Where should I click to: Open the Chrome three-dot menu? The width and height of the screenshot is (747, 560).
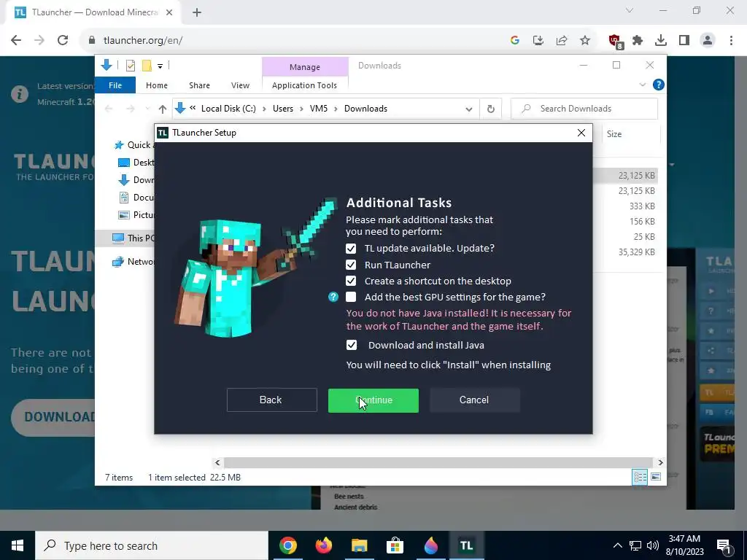coord(731,41)
